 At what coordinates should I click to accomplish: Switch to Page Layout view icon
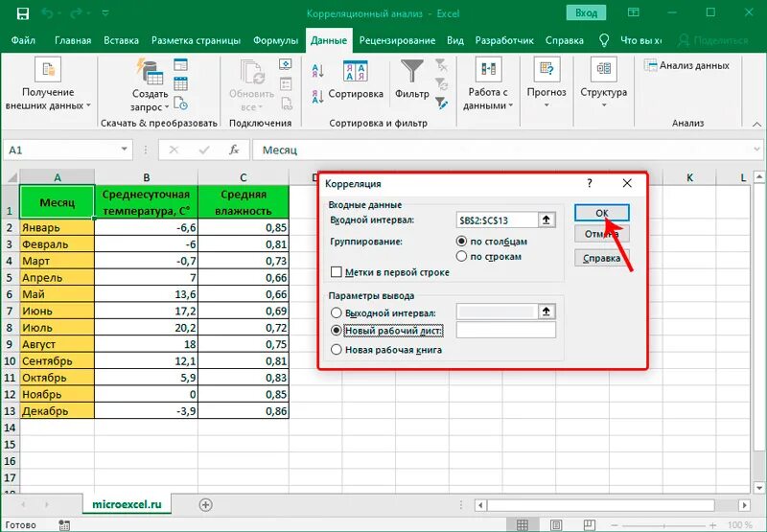click(556, 525)
